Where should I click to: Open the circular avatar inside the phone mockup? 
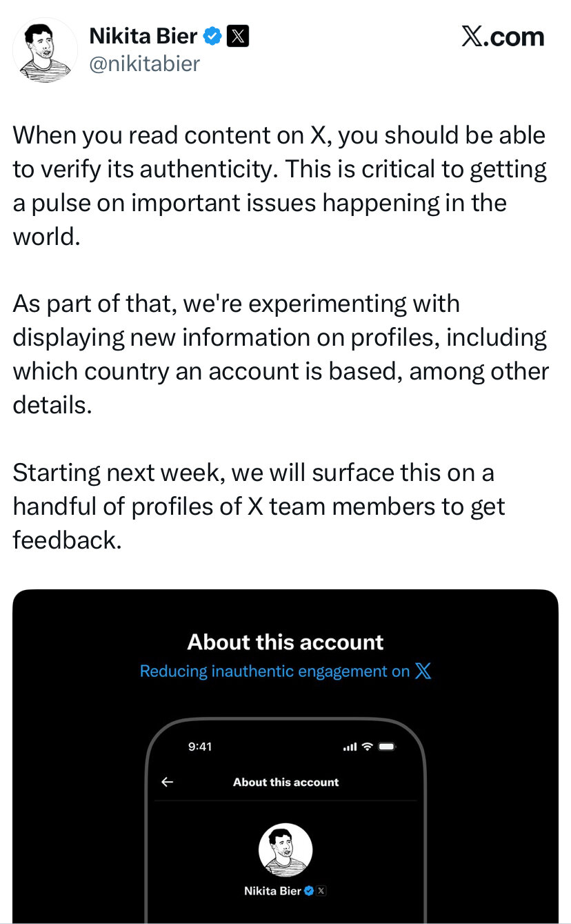click(285, 849)
